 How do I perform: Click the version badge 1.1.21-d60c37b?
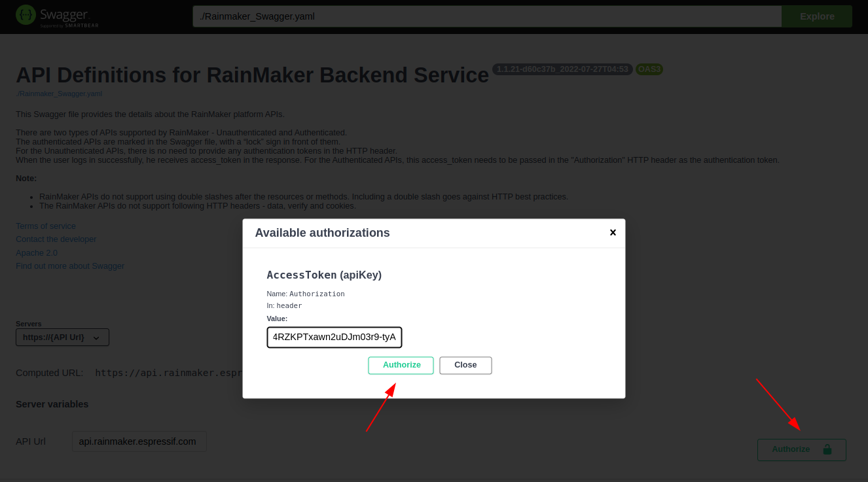click(562, 69)
